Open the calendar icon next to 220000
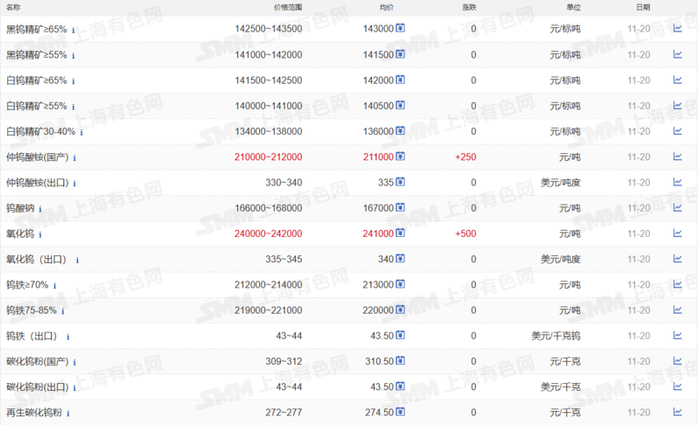The image size is (700, 425). click(x=400, y=309)
